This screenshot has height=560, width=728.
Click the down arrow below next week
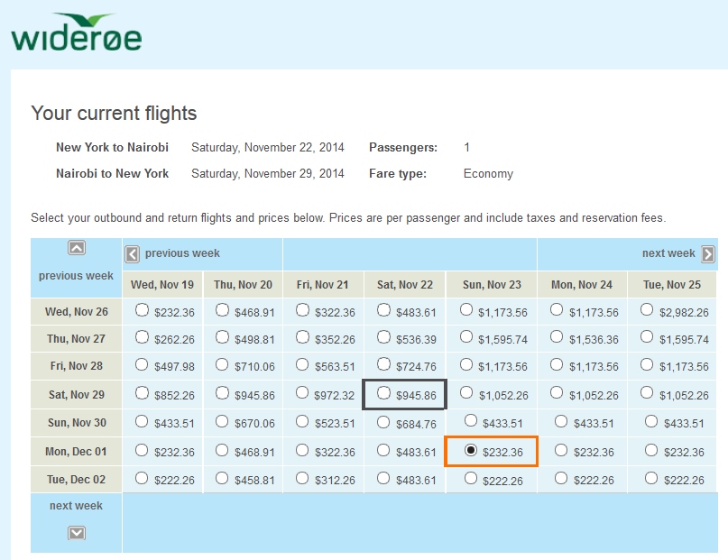point(77,533)
